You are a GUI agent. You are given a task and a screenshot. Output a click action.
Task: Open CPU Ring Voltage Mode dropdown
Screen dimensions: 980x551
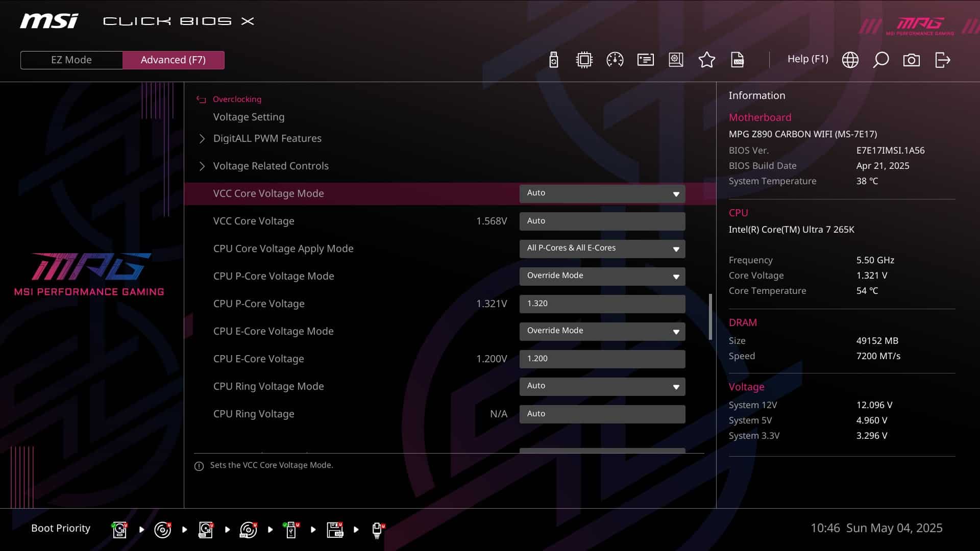pos(602,386)
